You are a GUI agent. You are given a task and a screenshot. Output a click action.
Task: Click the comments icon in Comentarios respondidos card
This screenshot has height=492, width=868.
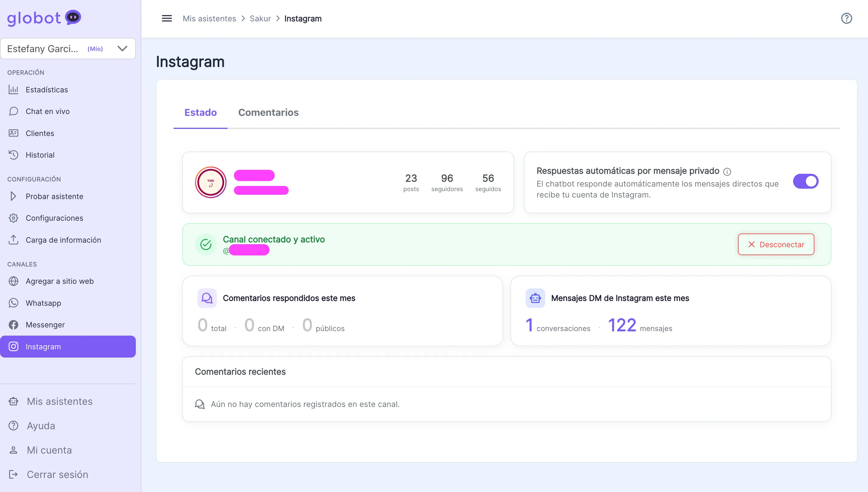207,298
